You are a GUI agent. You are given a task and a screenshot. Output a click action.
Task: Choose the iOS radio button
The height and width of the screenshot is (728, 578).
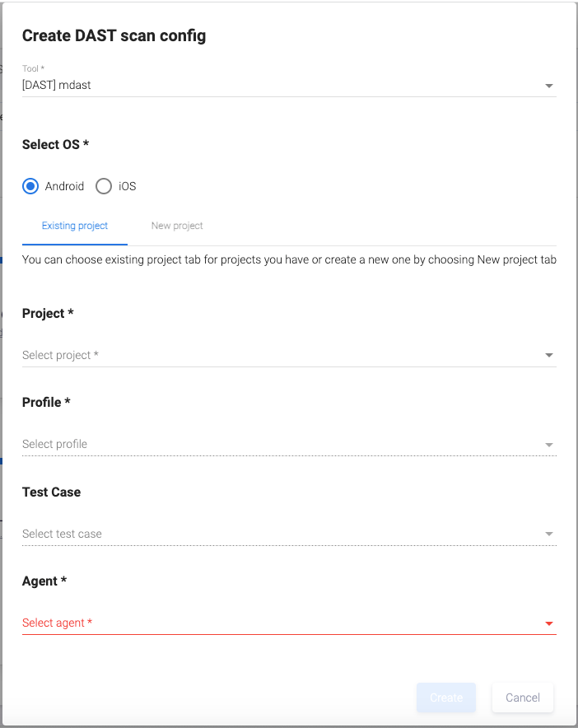pyautogui.click(x=104, y=186)
